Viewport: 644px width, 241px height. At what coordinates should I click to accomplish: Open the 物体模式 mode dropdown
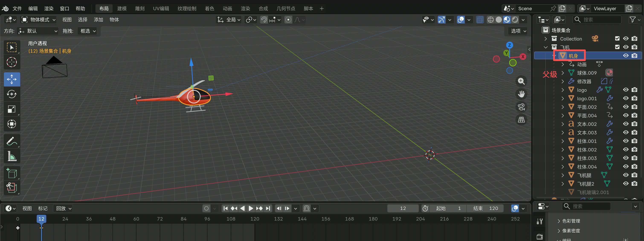tap(39, 20)
